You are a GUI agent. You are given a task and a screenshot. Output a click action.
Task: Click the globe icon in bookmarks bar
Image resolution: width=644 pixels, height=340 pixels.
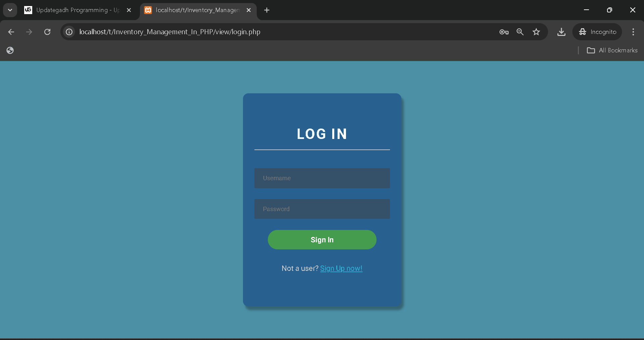click(x=10, y=50)
